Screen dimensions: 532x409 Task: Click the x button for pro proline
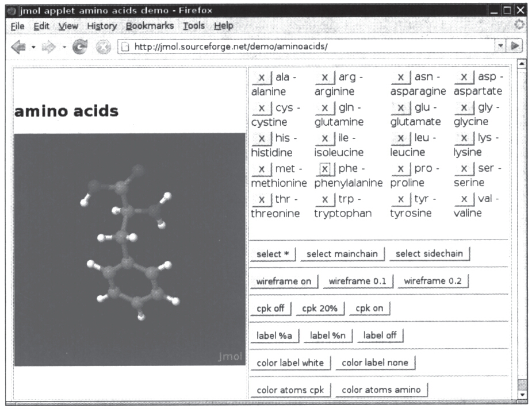(x=401, y=169)
